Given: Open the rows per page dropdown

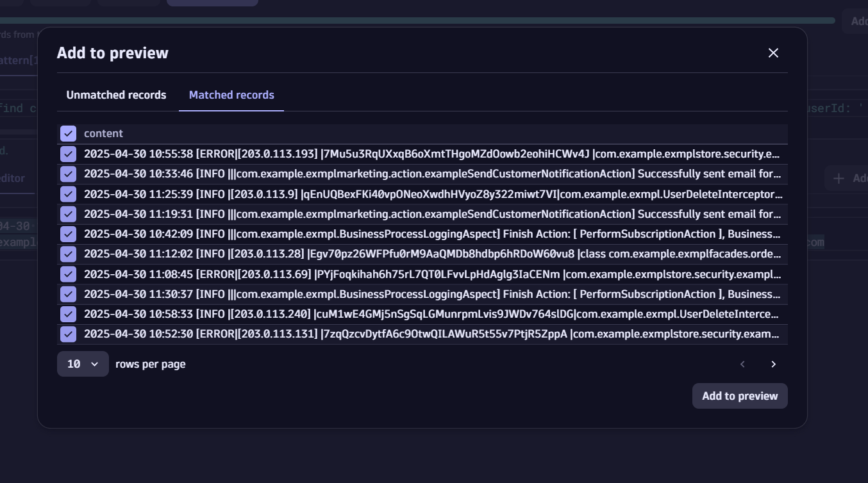Looking at the screenshot, I should tap(83, 364).
